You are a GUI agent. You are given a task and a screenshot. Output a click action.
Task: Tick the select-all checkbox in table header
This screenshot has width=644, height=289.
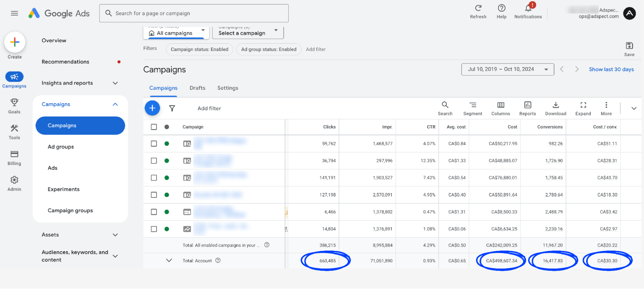pyautogui.click(x=154, y=127)
